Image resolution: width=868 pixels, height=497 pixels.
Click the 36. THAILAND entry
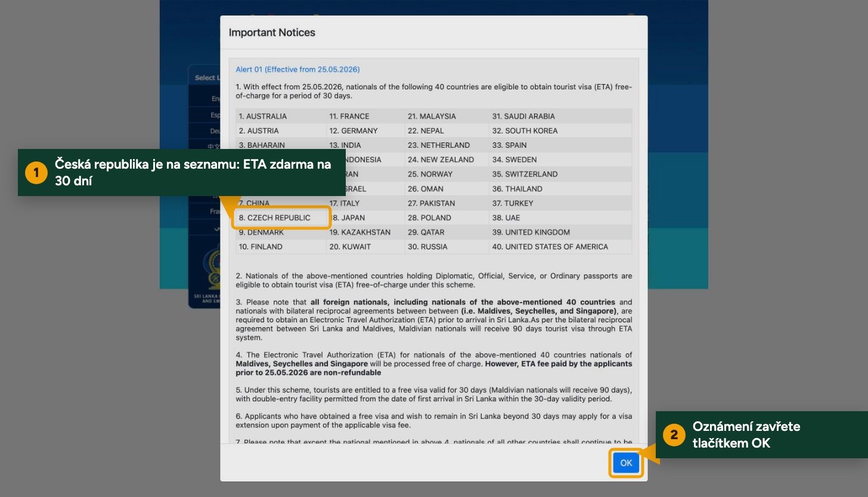tap(560, 189)
